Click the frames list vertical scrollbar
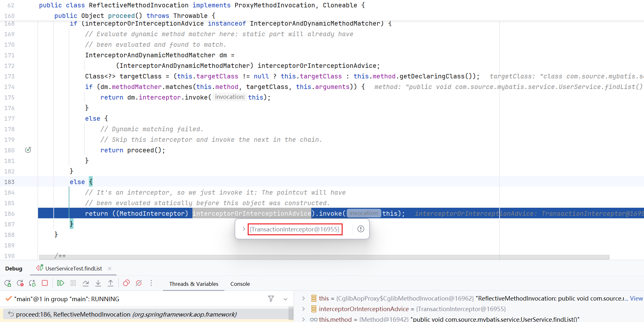Screen dimensions: 644x322 291,314
